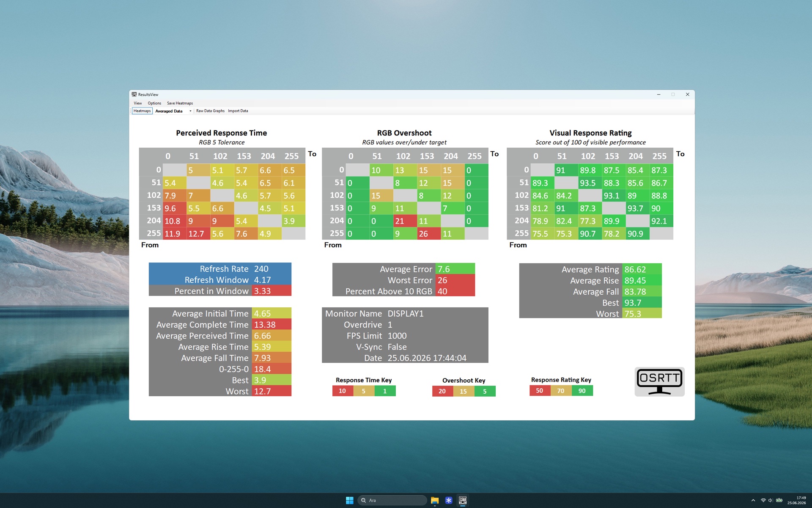Click the Visual Response Rating heading
Screen dimensions: 812x508
pyautogui.click(x=590, y=133)
